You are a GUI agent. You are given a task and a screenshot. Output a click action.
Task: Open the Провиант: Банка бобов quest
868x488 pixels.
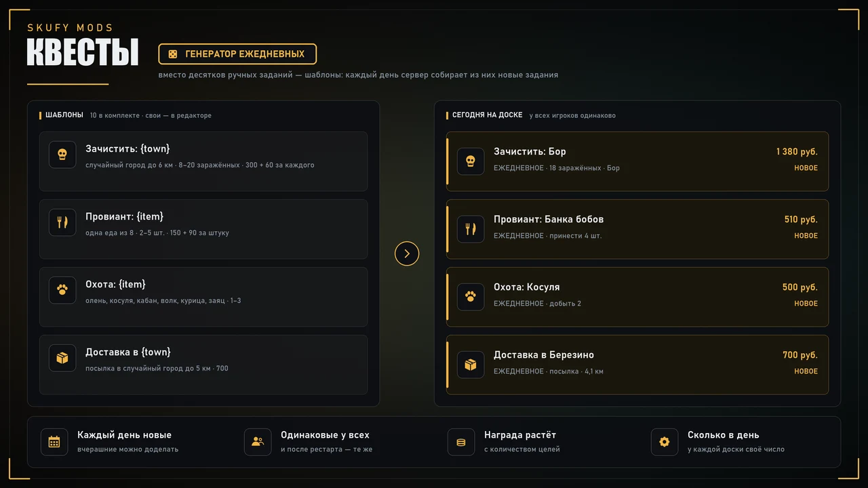pyautogui.click(x=637, y=229)
